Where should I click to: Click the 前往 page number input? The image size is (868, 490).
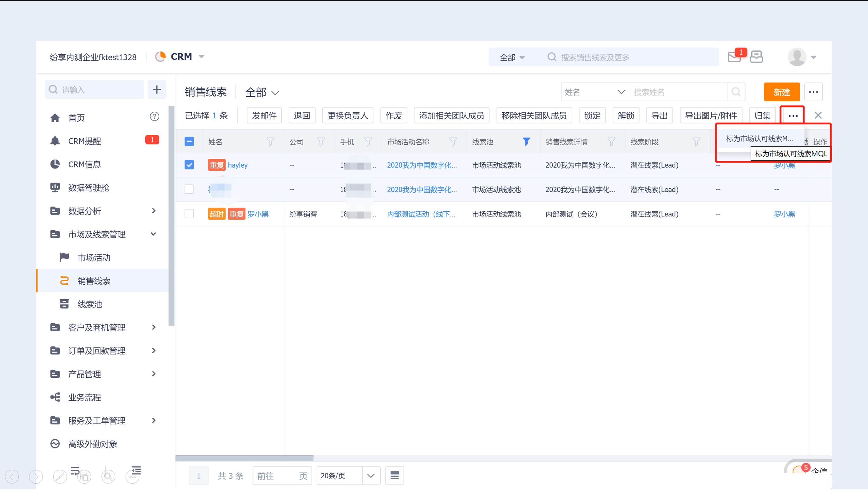coord(282,476)
